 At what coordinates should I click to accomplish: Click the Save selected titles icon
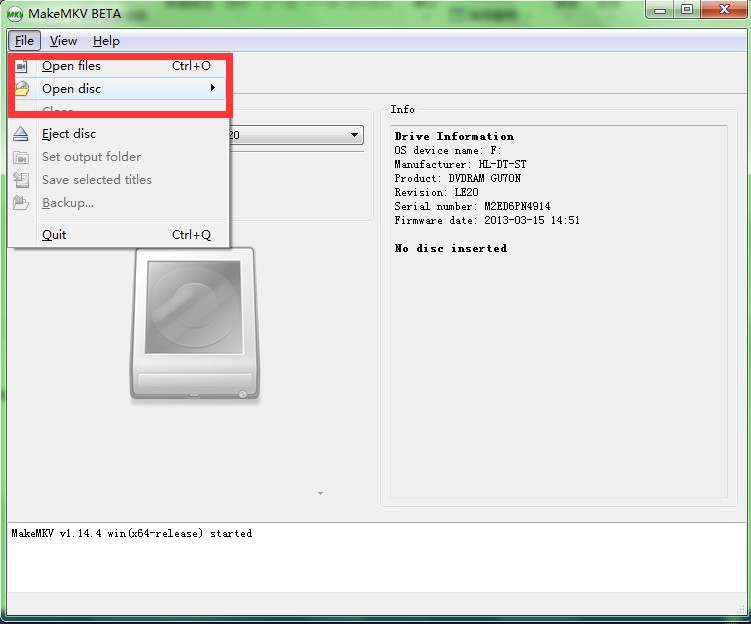[21, 180]
